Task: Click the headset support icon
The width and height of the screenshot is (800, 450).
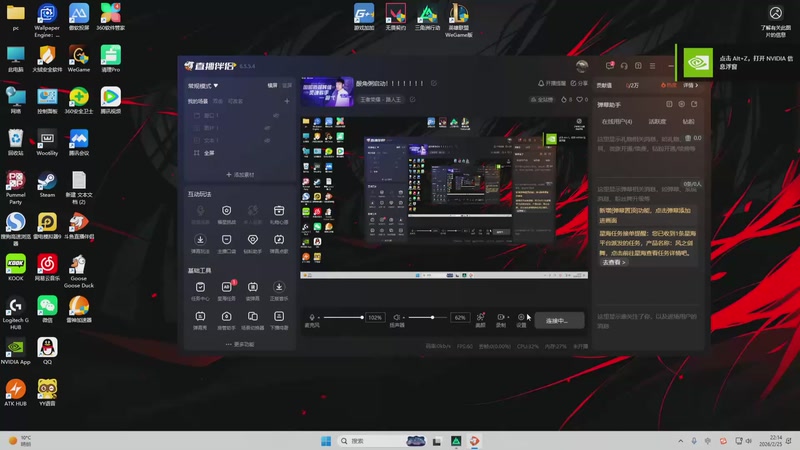Action: pos(624,66)
